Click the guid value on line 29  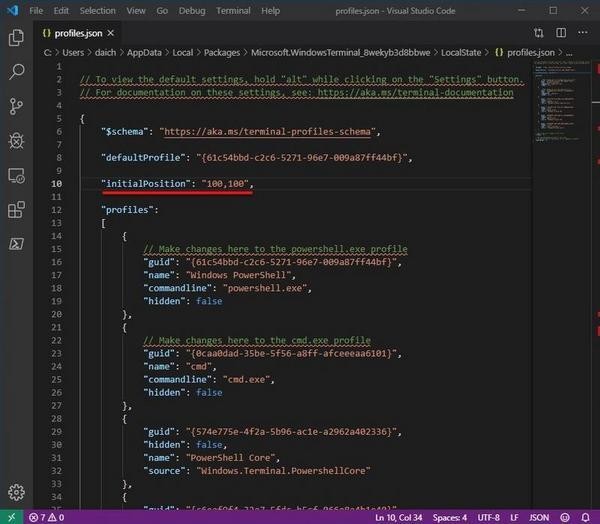tap(292, 432)
